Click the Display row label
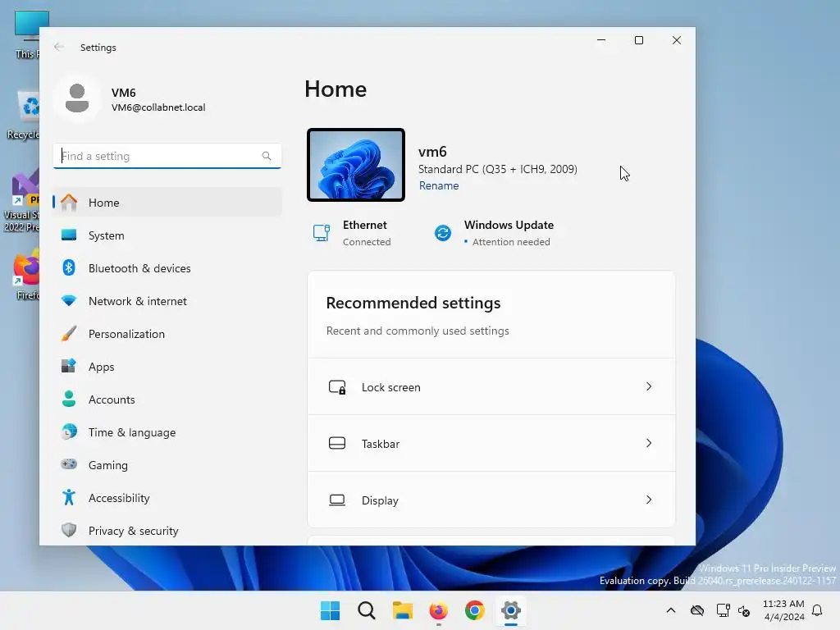 click(380, 501)
